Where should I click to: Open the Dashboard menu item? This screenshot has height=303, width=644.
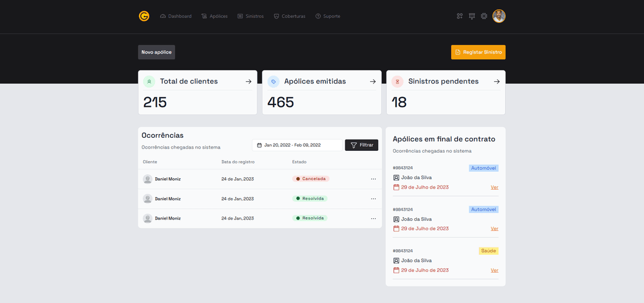coord(176,16)
